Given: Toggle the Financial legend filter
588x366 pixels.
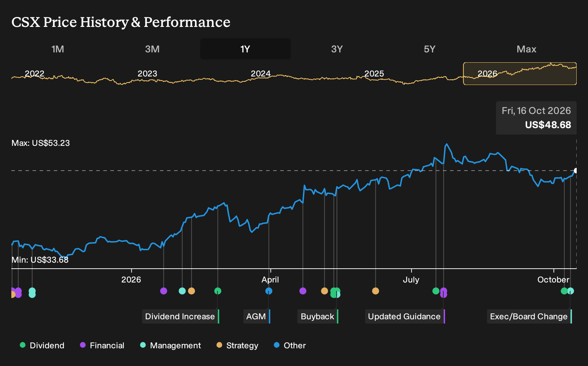Looking at the screenshot, I should [102, 345].
